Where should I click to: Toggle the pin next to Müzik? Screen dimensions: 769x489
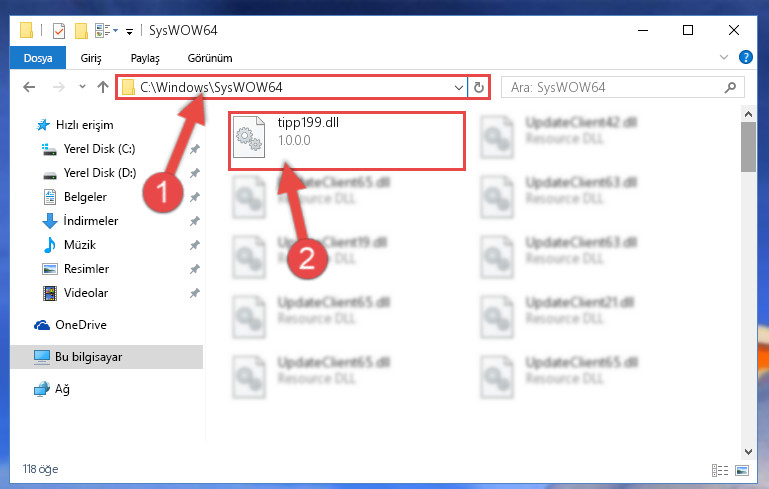pos(195,245)
